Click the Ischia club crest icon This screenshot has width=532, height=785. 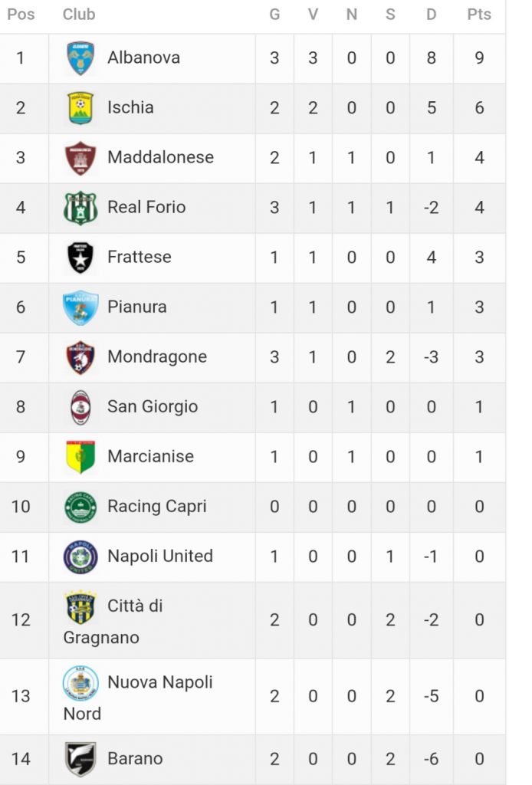pos(80,108)
